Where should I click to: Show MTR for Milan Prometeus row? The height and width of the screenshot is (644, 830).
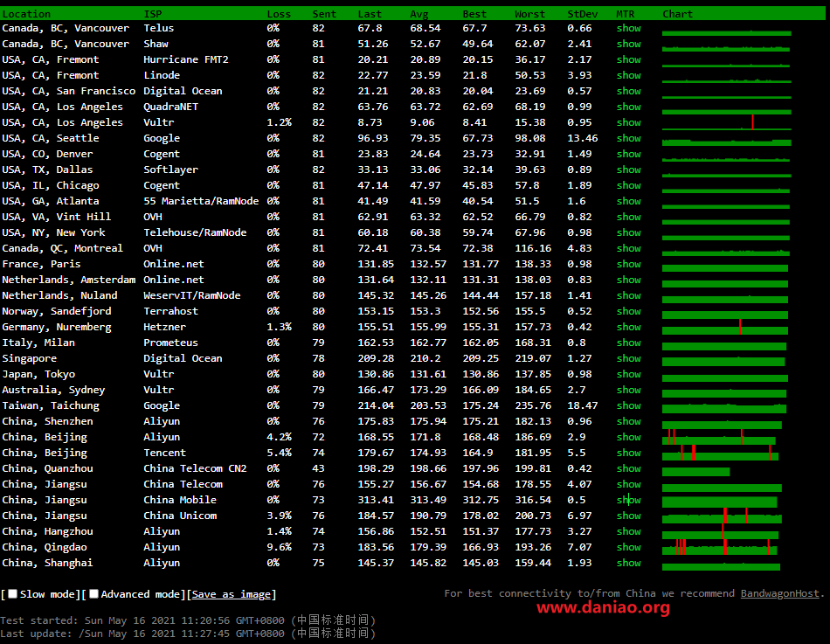tap(629, 343)
